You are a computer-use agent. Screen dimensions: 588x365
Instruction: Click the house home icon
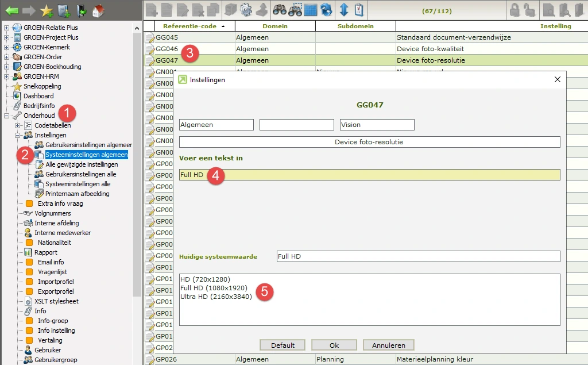click(x=98, y=10)
